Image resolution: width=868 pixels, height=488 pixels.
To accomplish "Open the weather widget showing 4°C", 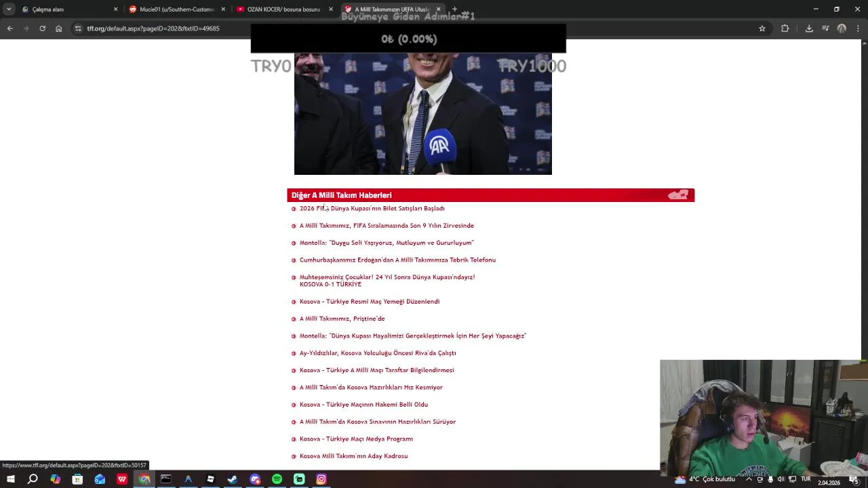I will coord(704,479).
